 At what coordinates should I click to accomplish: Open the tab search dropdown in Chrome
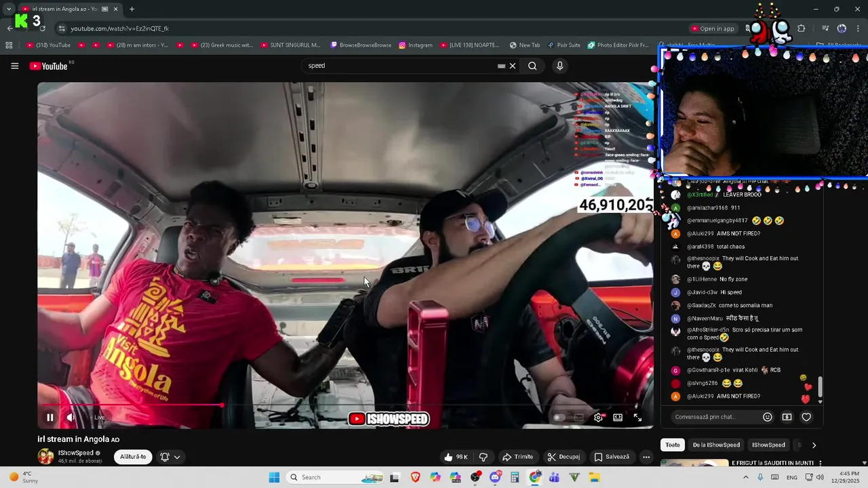point(9,9)
